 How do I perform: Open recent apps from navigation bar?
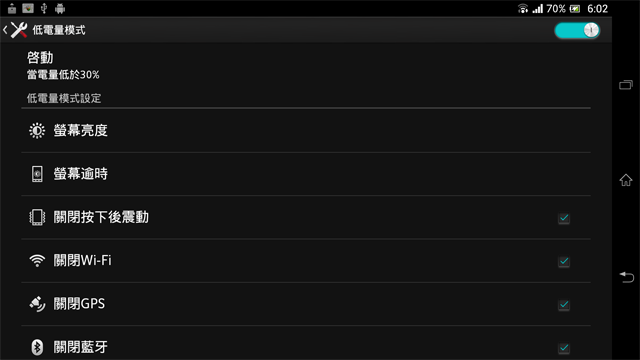(x=626, y=85)
